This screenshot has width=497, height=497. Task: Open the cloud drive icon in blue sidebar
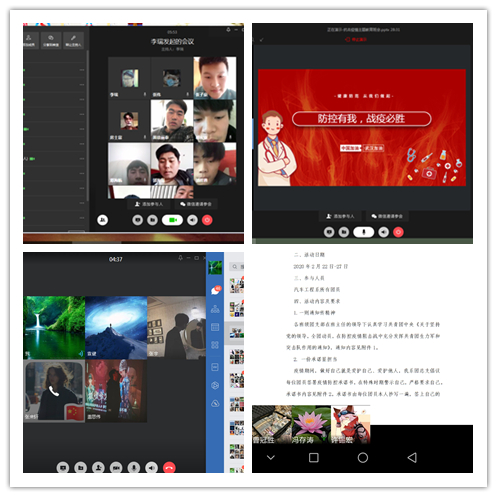pyautogui.click(x=215, y=404)
